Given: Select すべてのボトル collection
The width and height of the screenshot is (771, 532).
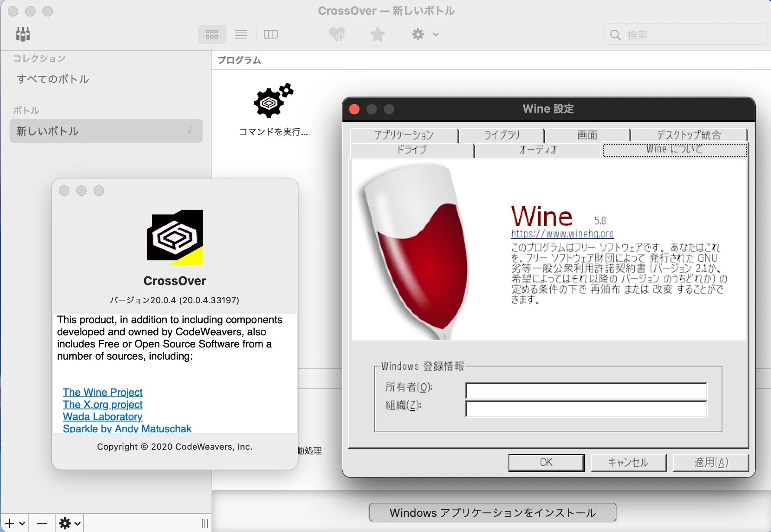Looking at the screenshot, I should (53, 79).
